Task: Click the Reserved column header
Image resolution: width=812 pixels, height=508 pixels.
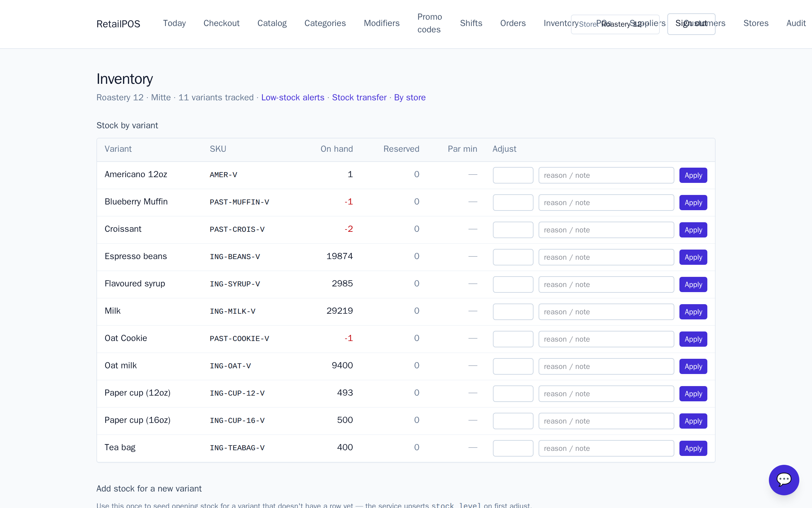Action: point(401,149)
